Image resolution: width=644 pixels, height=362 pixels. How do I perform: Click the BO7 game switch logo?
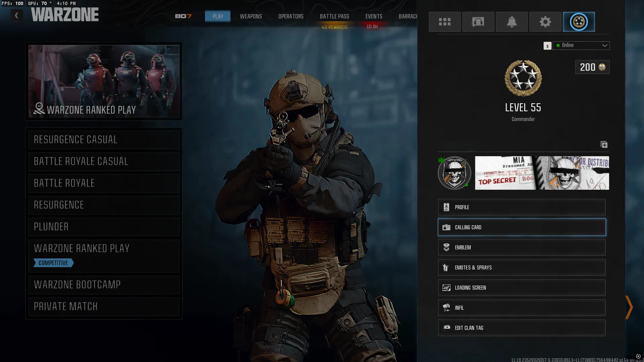pos(183,16)
